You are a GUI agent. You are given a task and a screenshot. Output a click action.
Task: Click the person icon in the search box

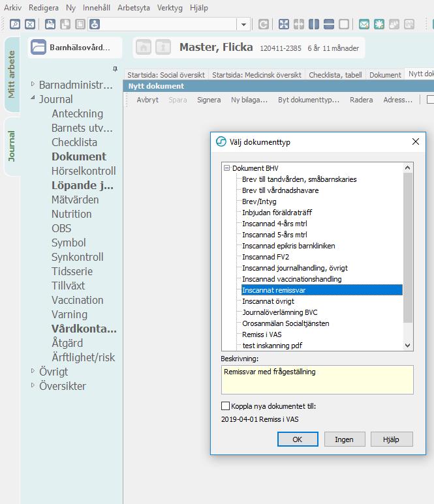click(x=95, y=24)
